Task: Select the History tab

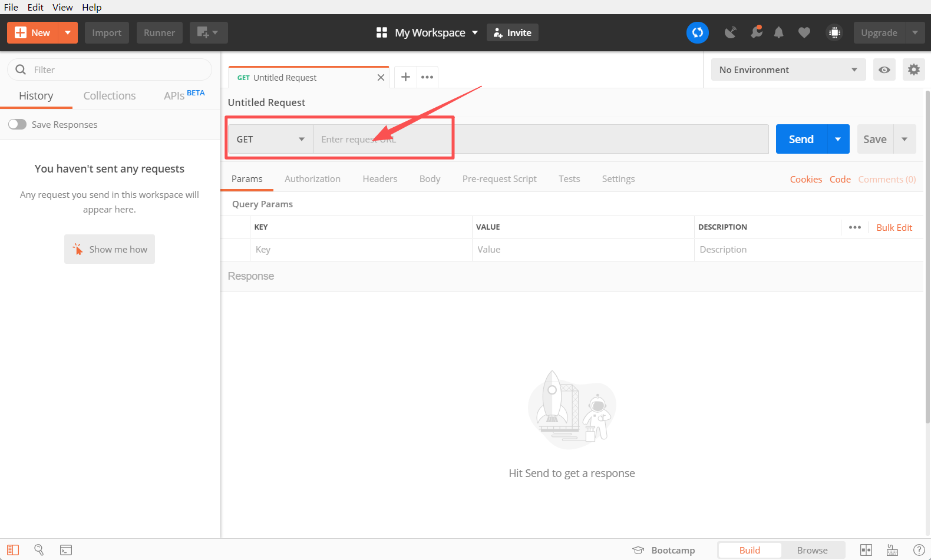Action: click(36, 95)
